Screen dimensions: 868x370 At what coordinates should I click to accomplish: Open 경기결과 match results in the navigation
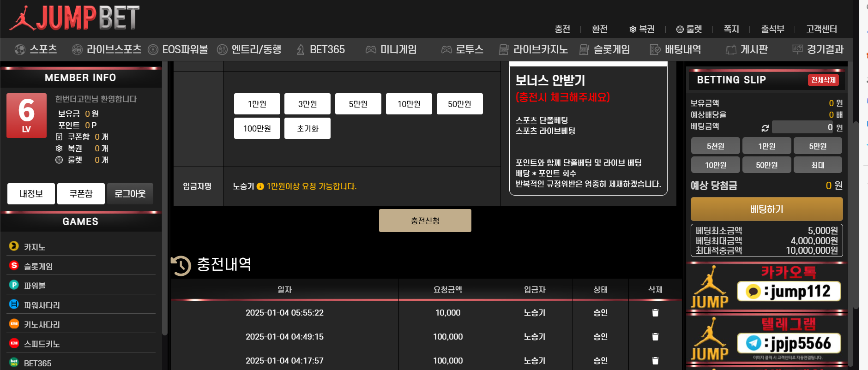click(818, 49)
